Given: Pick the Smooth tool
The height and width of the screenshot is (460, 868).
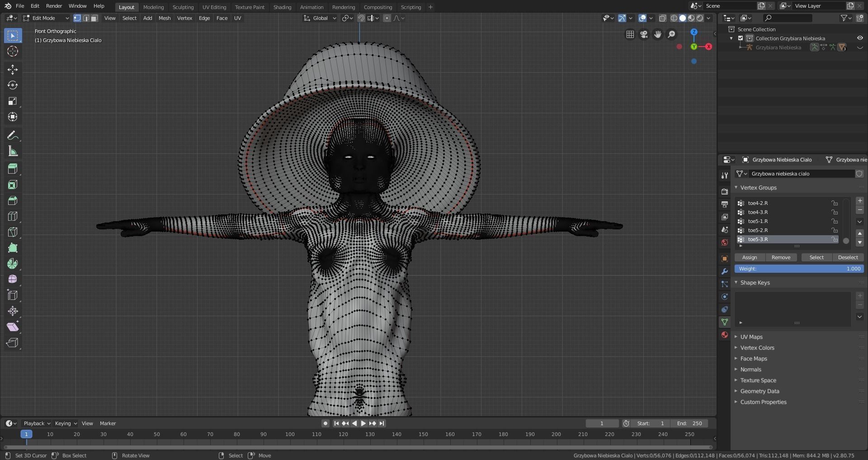Looking at the screenshot, I should pyautogui.click(x=13, y=280).
